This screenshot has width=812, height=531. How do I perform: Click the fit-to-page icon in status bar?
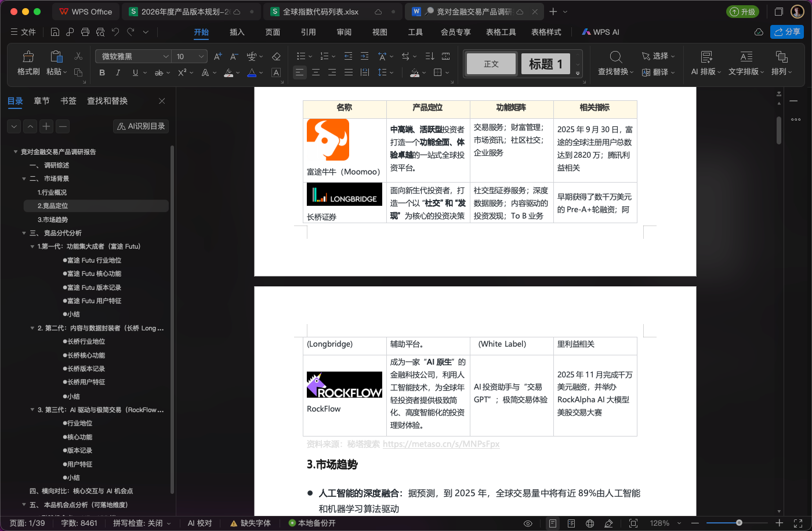click(x=633, y=523)
